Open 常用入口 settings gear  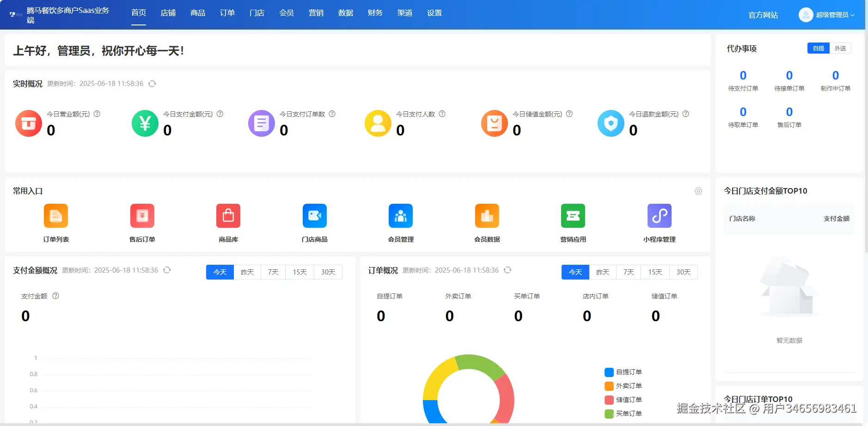pyautogui.click(x=698, y=191)
